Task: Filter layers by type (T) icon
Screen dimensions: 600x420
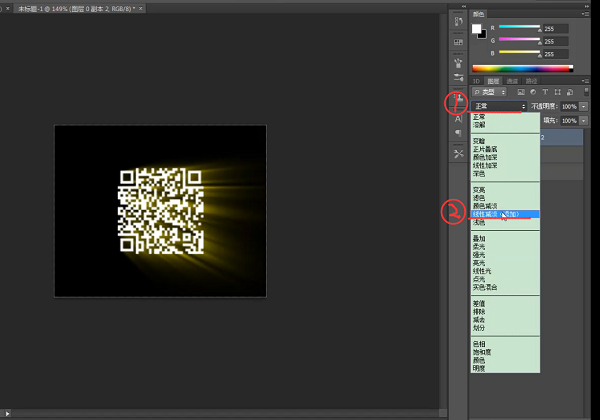Action: tap(545, 92)
